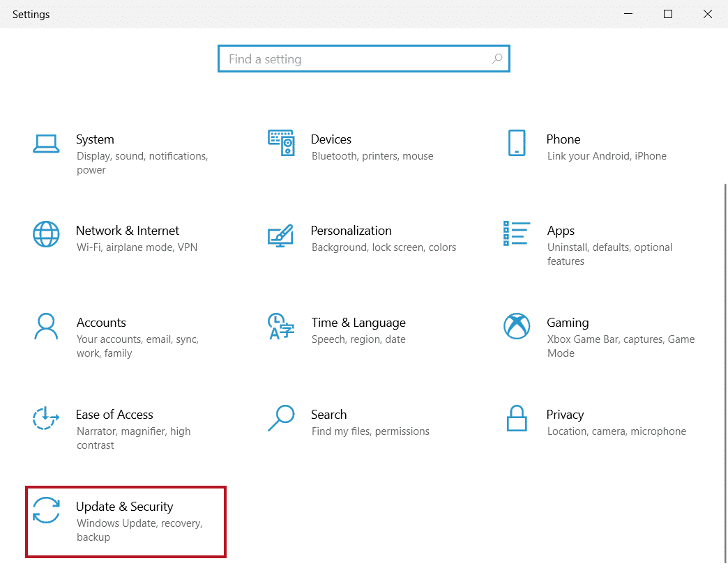Click 'Background, lock screen, colors' text
This screenshot has height=577, width=728.
(x=384, y=247)
